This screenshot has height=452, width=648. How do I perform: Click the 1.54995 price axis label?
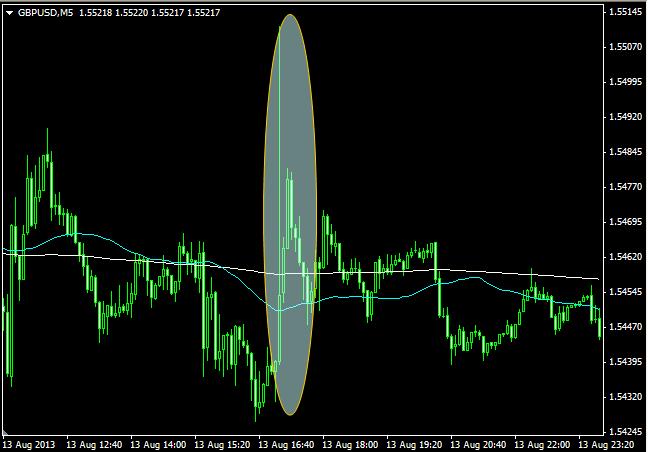coord(625,82)
